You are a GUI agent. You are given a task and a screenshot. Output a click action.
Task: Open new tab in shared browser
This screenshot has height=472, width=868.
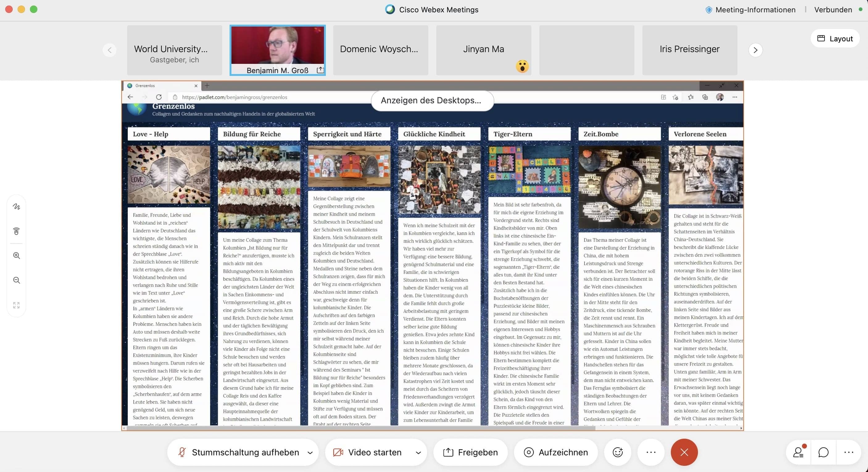pos(207,85)
